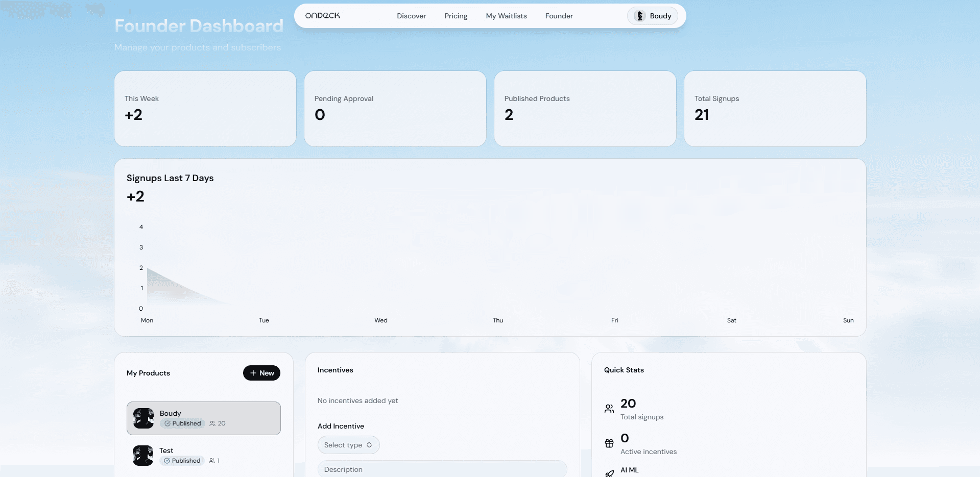Screen dimensions: 980x477
Task: Click the subscriber count icon beside Test product
Action: (211, 460)
